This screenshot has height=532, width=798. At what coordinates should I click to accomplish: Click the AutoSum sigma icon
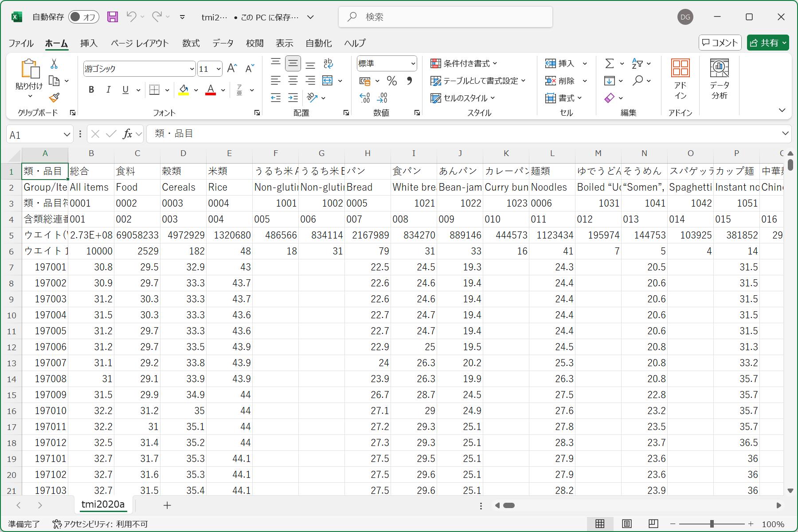point(610,63)
